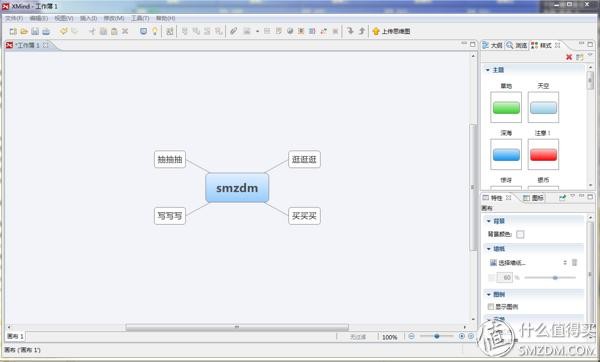
Task: Select the smzdm central topic
Action: [x=237, y=188]
